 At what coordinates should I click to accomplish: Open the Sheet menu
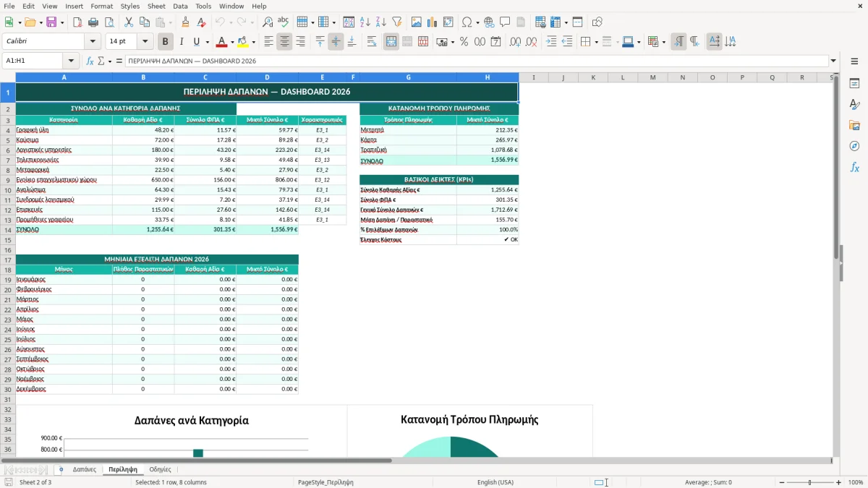point(156,6)
